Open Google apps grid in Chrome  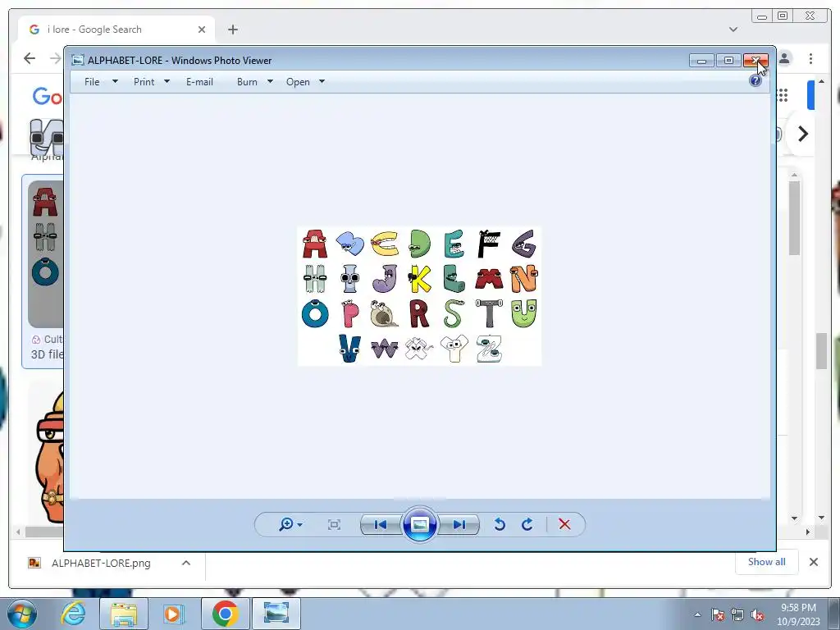(783, 95)
